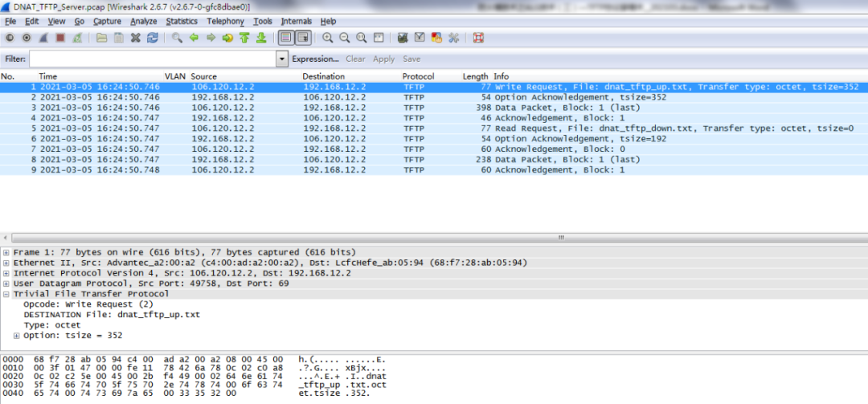This screenshot has height=404, width=868.
Task: Open the Go menu
Action: click(79, 21)
